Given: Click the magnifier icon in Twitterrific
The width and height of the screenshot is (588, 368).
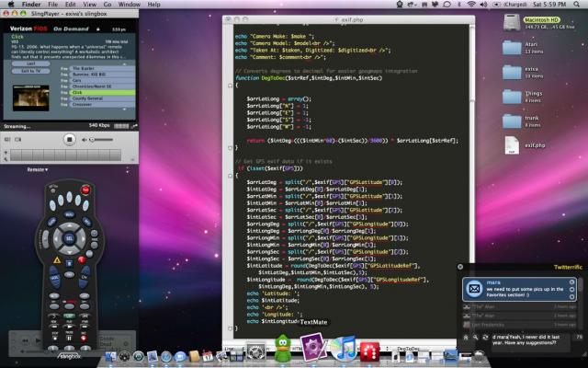Looking at the screenshot, I should coord(475,338).
